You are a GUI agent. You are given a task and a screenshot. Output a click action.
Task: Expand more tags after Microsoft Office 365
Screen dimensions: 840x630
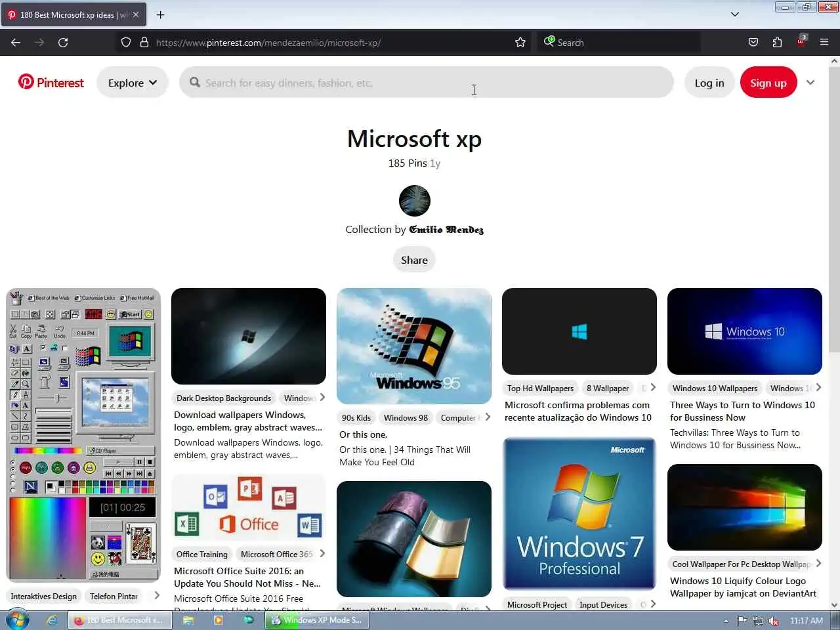click(322, 553)
